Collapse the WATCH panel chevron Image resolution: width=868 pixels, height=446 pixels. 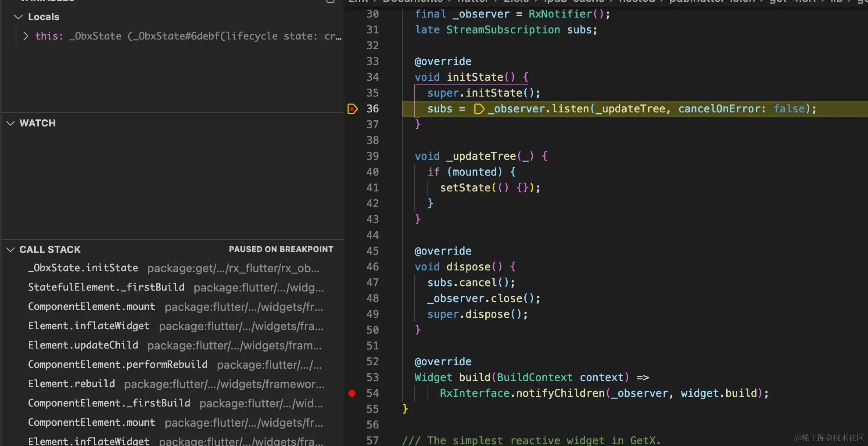click(x=11, y=123)
